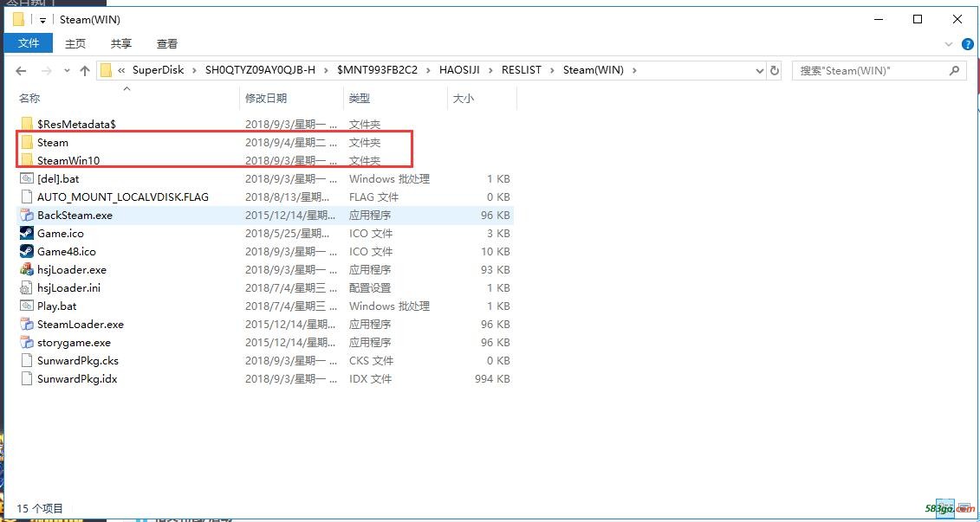Click the search magnifier icon

click(954, 71)
